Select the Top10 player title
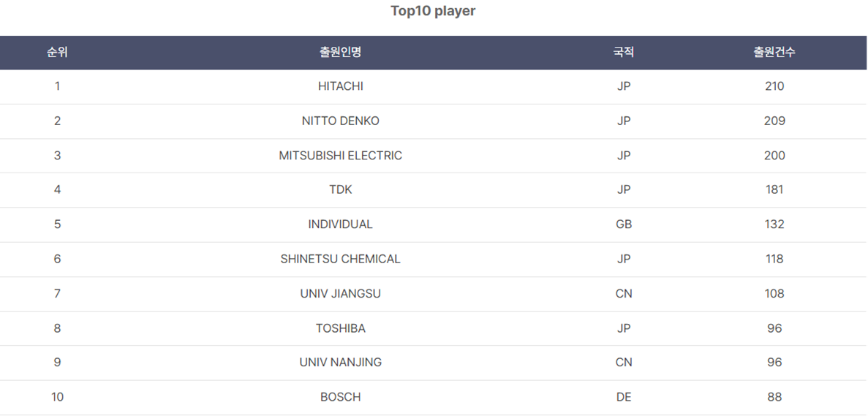The width and height of the screenshot is (868, 416). pyautogui.click(x=433, y=11)
